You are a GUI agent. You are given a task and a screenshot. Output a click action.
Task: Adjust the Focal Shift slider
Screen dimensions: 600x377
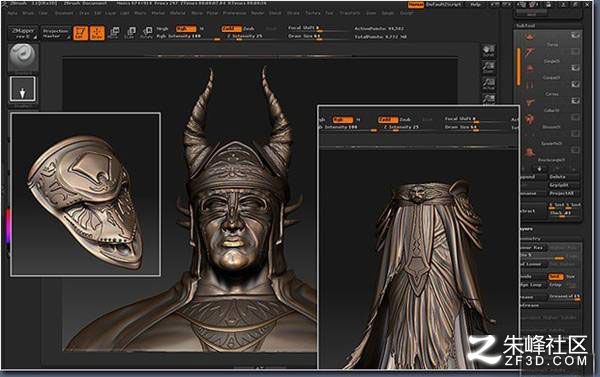click(x=318, y=28)
